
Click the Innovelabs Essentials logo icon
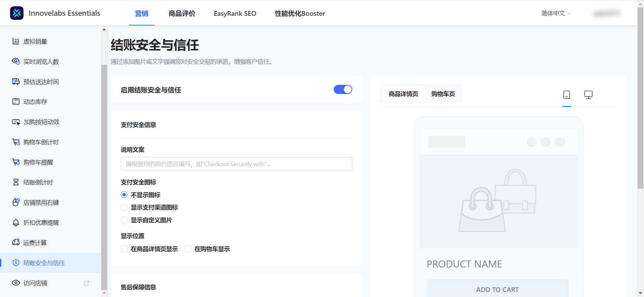[17, 13]
